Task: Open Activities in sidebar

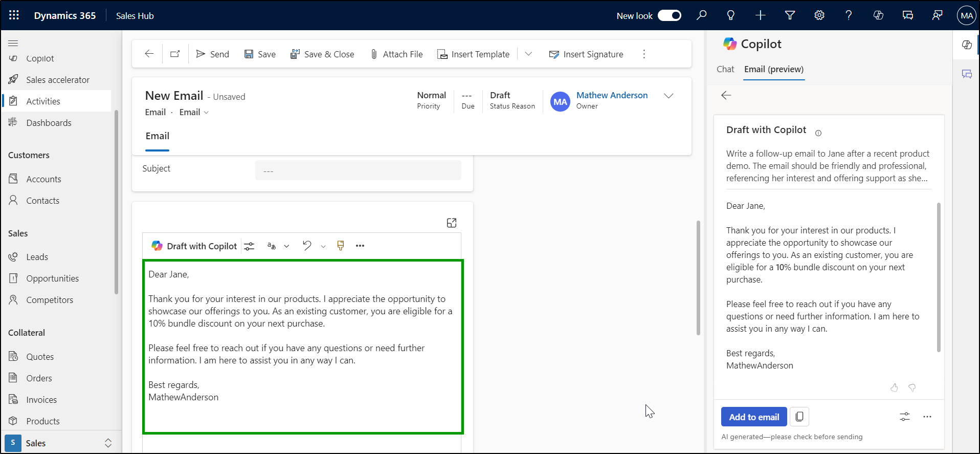Action: tap(57, 101)
